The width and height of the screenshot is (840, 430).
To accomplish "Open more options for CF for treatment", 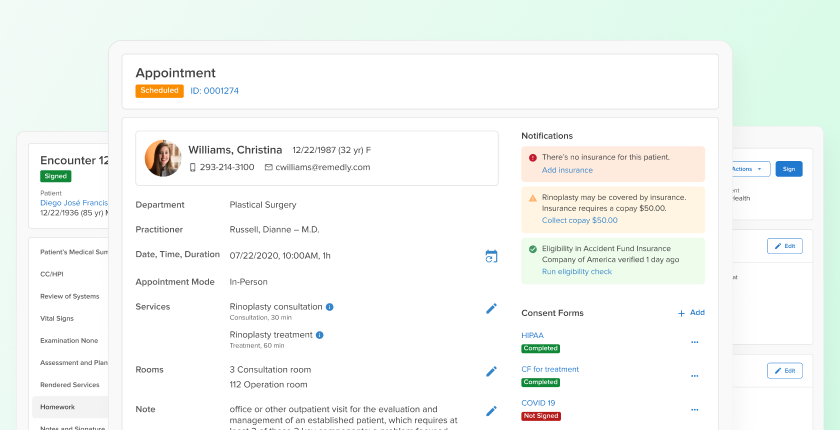I will pyautogui.click(x=694, y=376).
